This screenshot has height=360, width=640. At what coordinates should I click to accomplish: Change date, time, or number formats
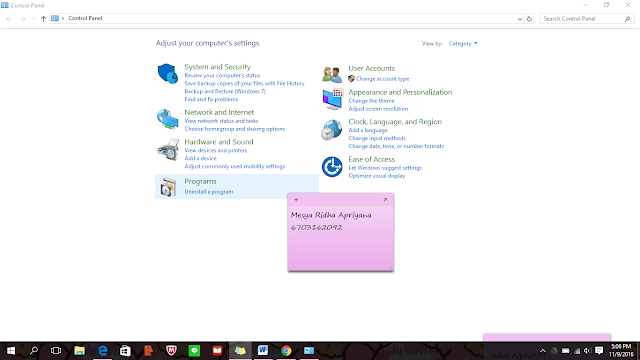point(396,146)
